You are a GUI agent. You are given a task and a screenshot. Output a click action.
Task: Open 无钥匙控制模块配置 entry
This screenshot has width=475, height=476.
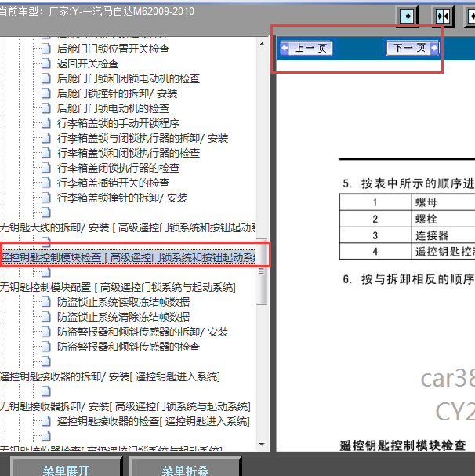pos(118,287)
